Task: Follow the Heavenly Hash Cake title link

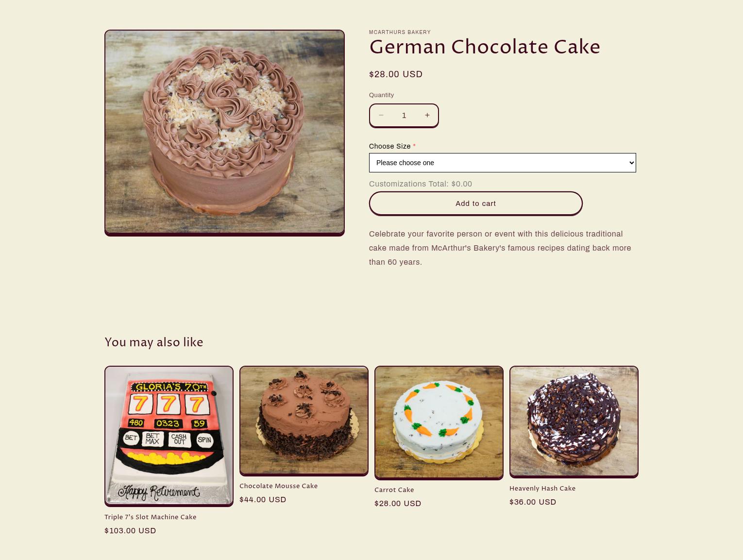Action: [542, 489]
